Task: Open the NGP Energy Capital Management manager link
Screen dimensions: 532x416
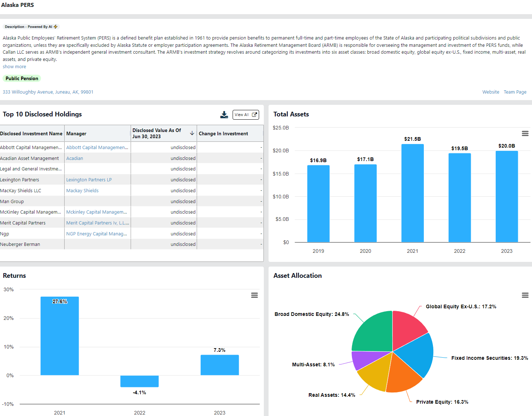Action: pyautogui.click(x=97, y=234)
